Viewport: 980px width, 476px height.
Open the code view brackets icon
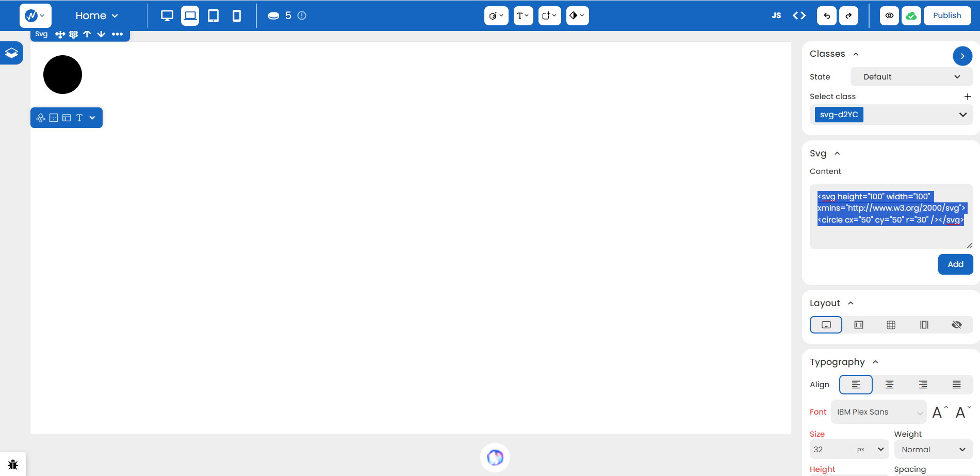[799, 15]
